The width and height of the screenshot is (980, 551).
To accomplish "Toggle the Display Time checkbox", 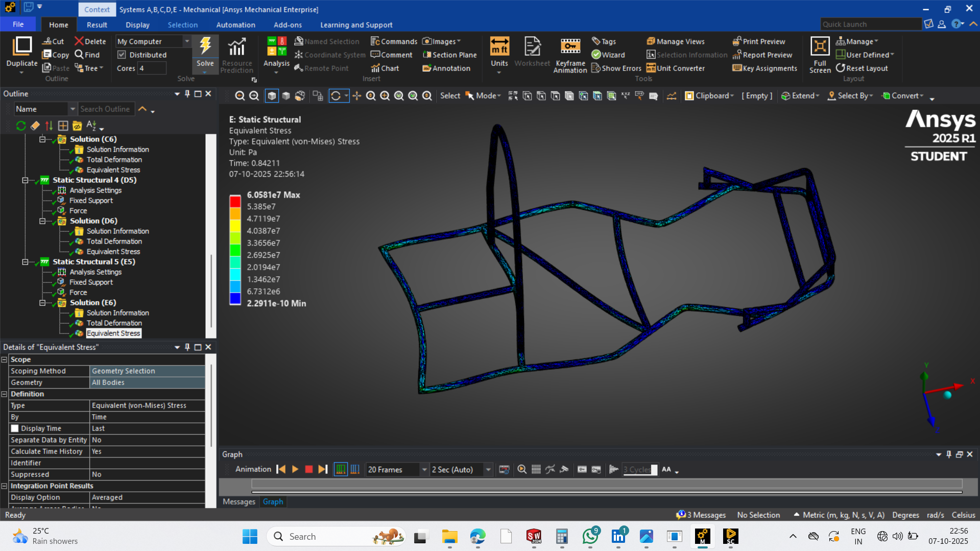I will 15,428.
